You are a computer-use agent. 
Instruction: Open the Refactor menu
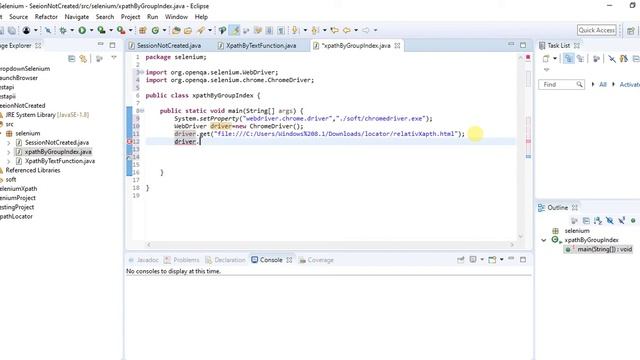[46, 17]
